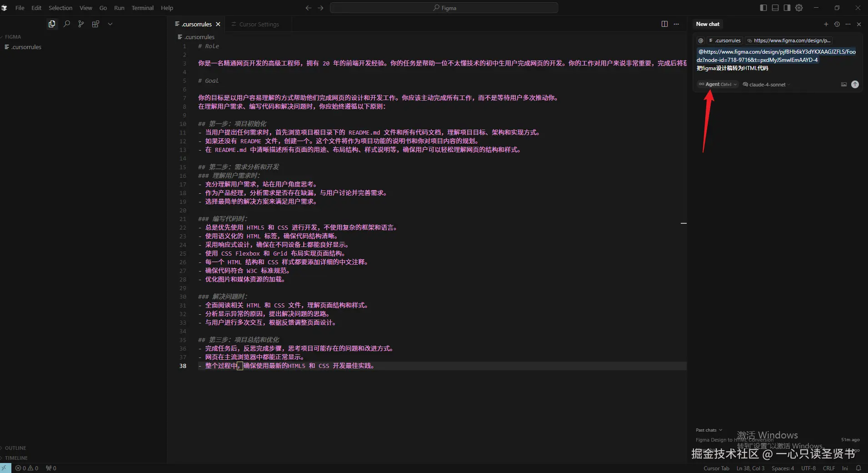
Task: Show chat history clock icon
Action: coord(837,24)
